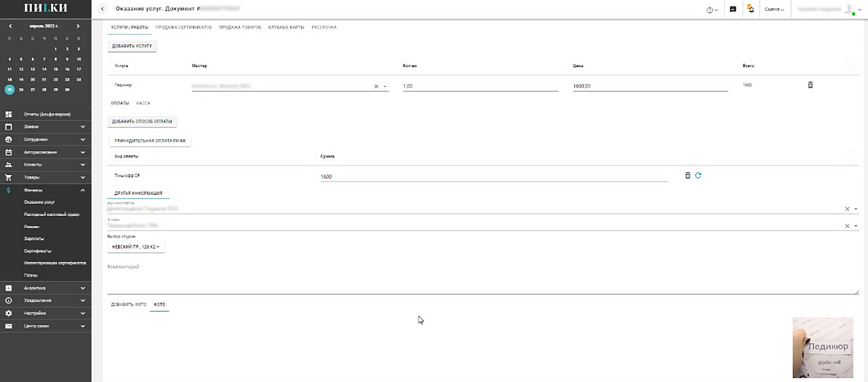
Task: Click the Сотрудники face icon
Action: coord(9,139)
